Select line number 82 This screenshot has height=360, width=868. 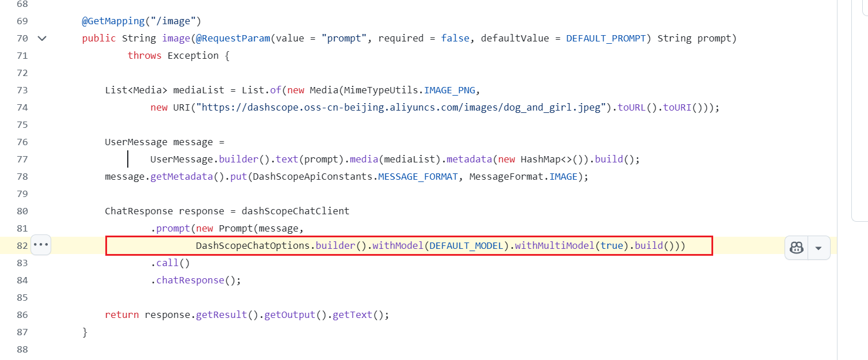point(22,246)
